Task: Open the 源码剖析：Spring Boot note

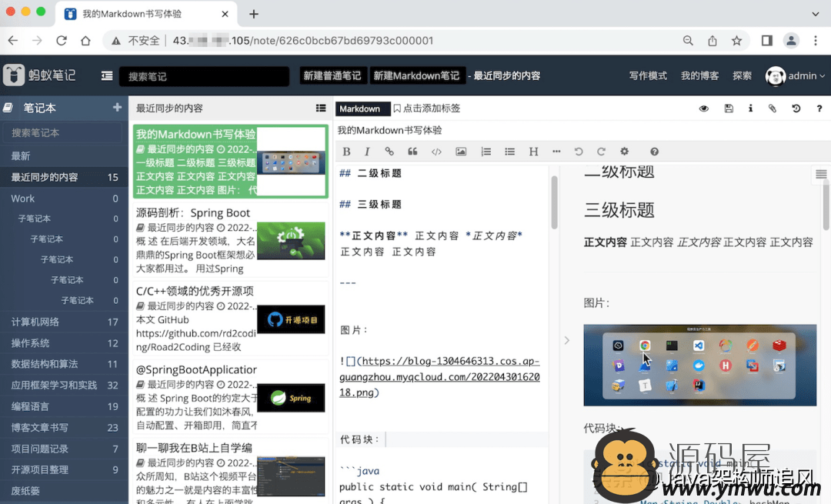Action: [x=231, y=241]
